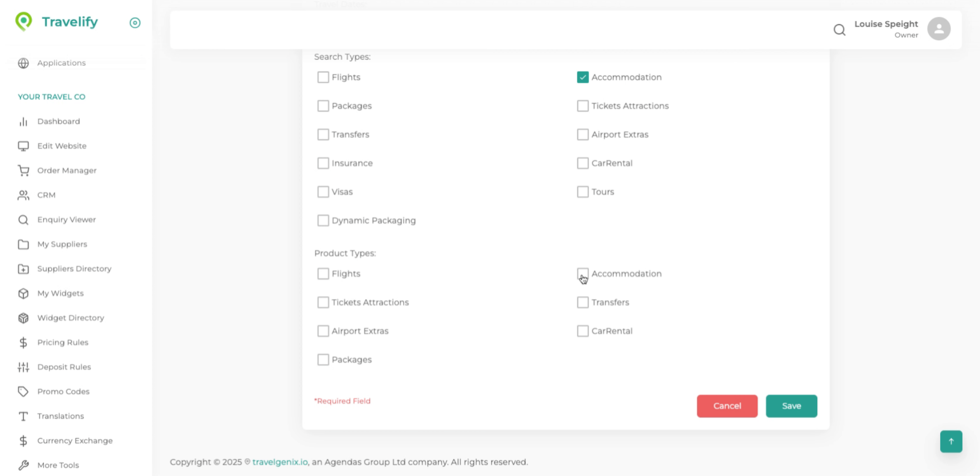Enable the CarRental product type

click(x=582, y=331)
